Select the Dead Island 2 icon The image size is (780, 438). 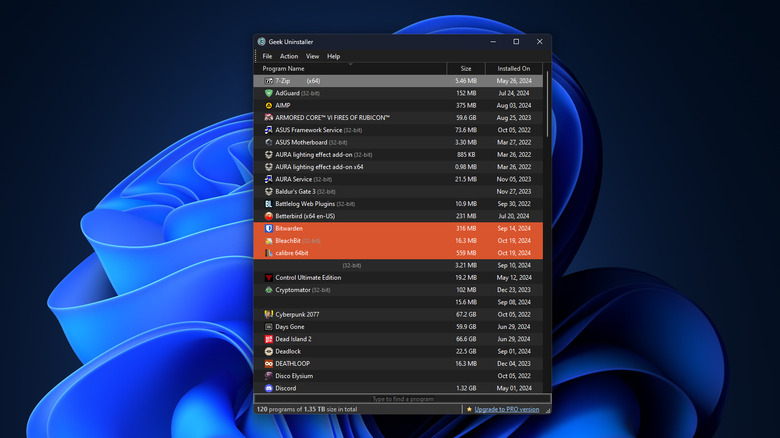pos(269,339)
